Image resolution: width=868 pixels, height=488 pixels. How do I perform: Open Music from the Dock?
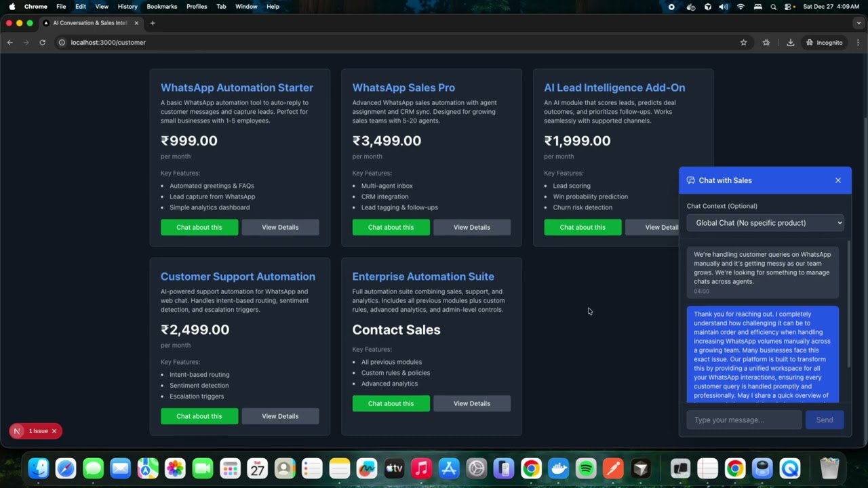422,468
